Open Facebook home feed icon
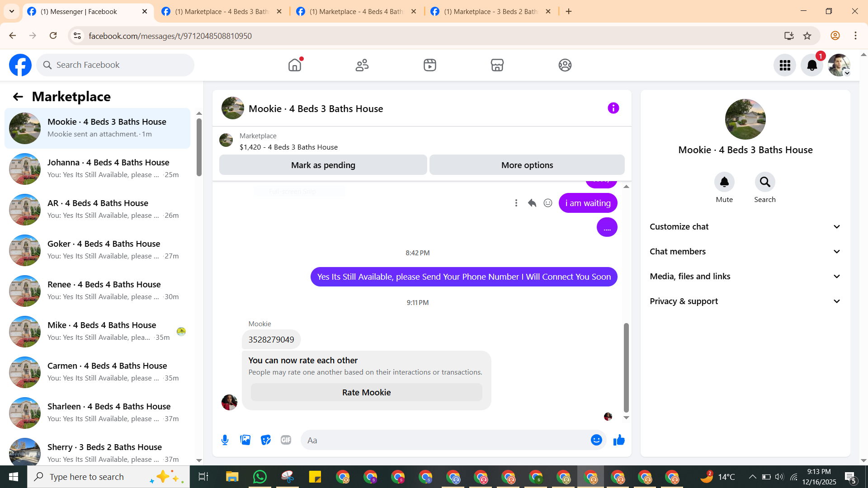Screen dimensions: 868x488 (x=294, y=65)
